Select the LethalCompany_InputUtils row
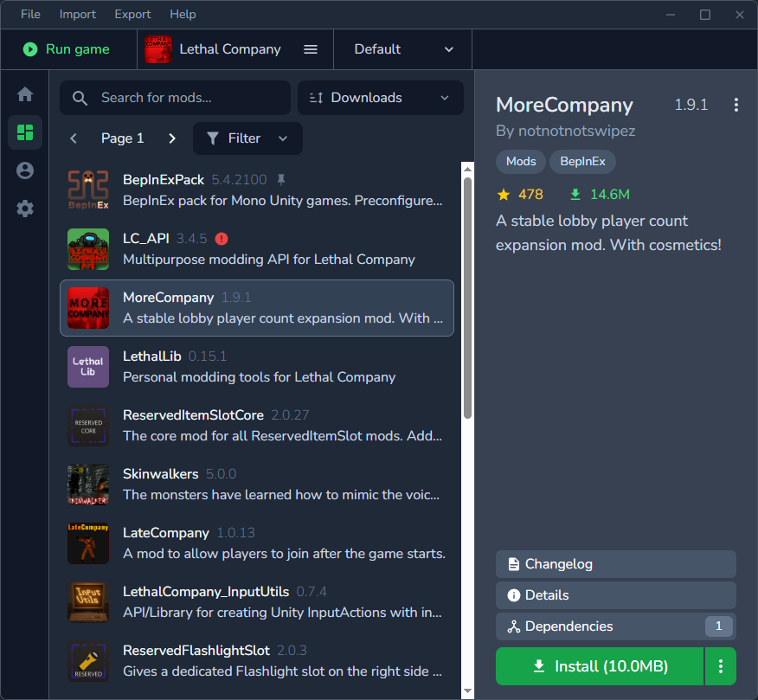Screen dimensions: 758x700 click(x=257, y=602)
